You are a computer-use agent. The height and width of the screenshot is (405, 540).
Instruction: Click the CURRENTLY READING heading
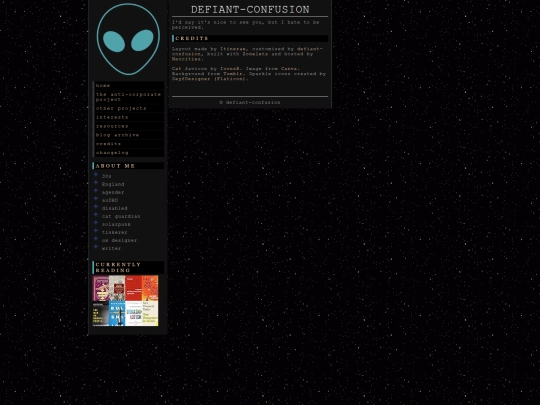[128, 267]
